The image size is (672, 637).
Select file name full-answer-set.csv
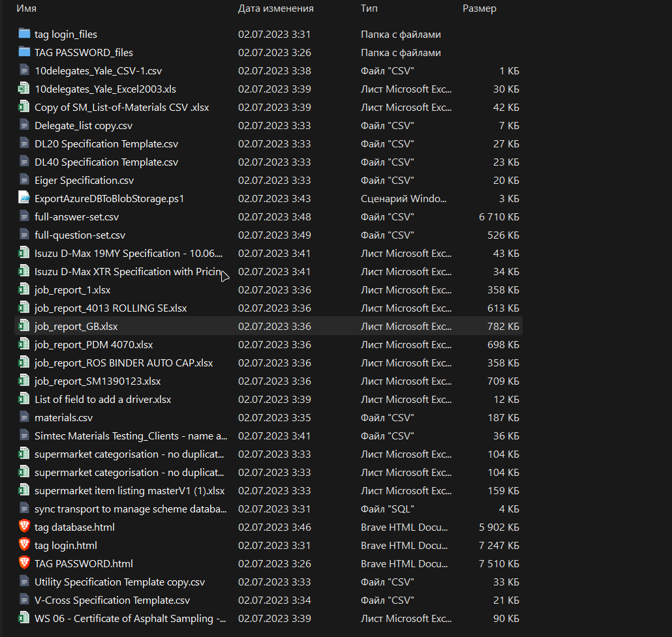coord(77,217)
